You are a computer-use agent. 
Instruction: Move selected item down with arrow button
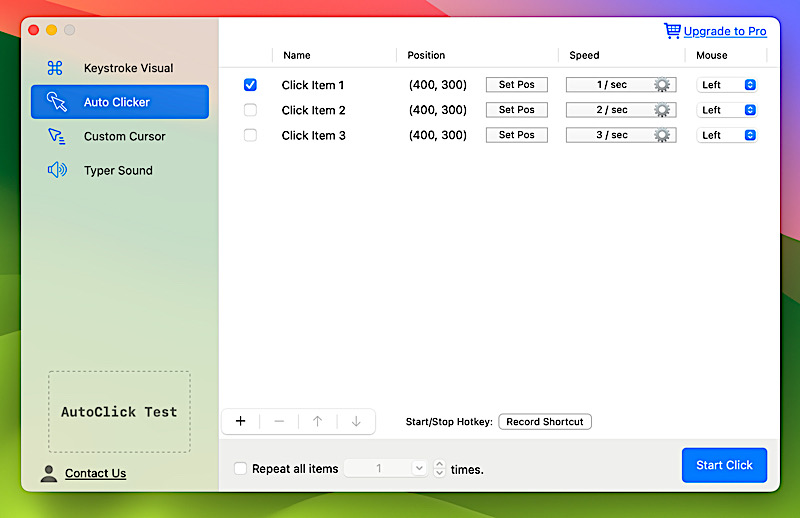coord(356,421)
